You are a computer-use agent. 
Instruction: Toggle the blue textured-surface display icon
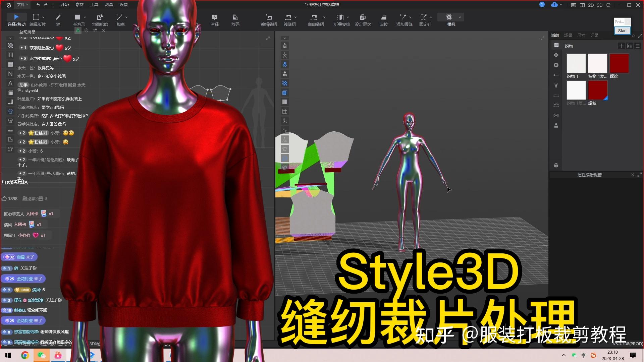click(284, 93)
